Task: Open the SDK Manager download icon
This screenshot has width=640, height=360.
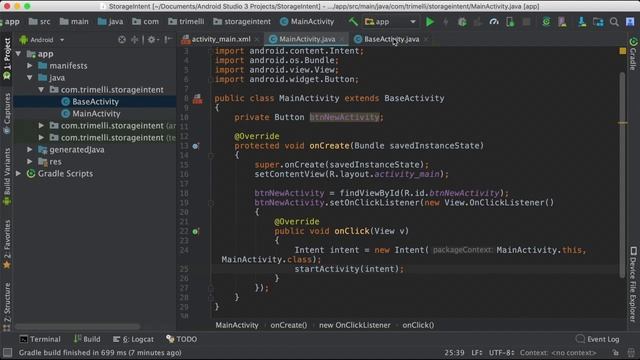Action: [x=582, y=22]
